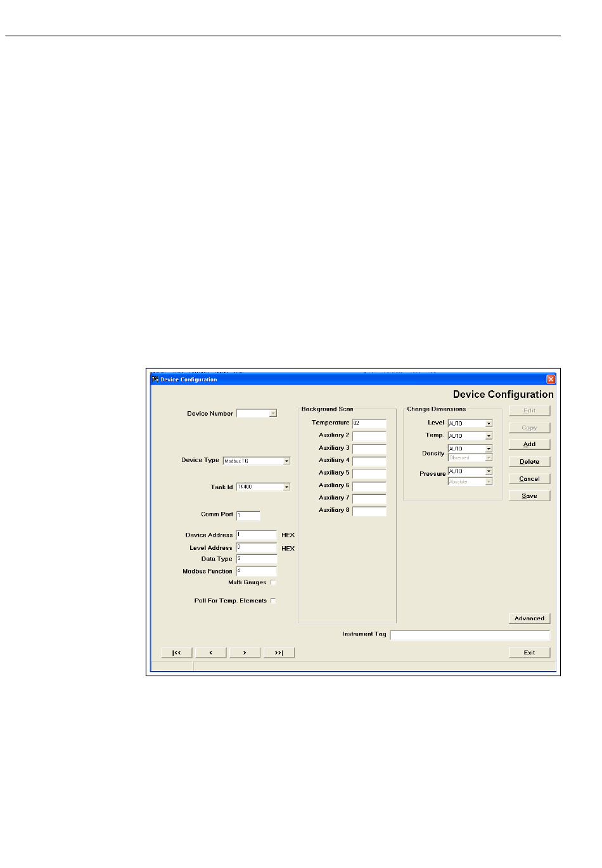
Task: Close the Device Configuration window
Action: pos(551,380)
